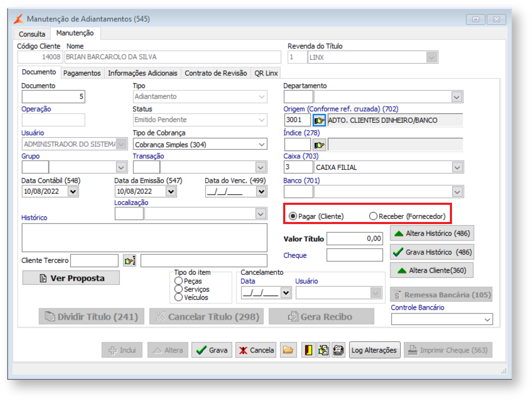The height and width of the screenshot is (400, 532).
Task: Click Ver Proposta button
Action: click(x=71, y=278)
